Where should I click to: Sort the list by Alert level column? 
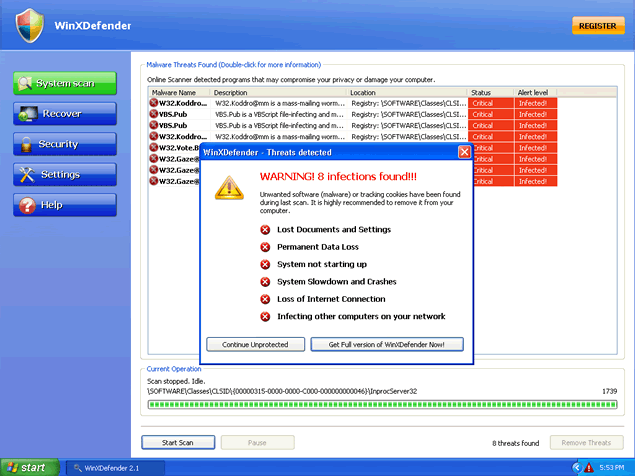pos(535,92)
